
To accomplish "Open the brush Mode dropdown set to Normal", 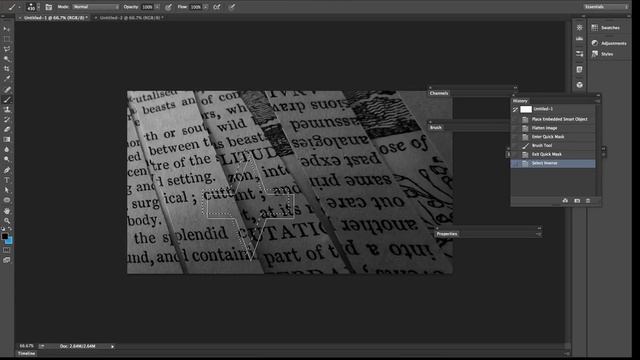I will (x=96, y=7).
